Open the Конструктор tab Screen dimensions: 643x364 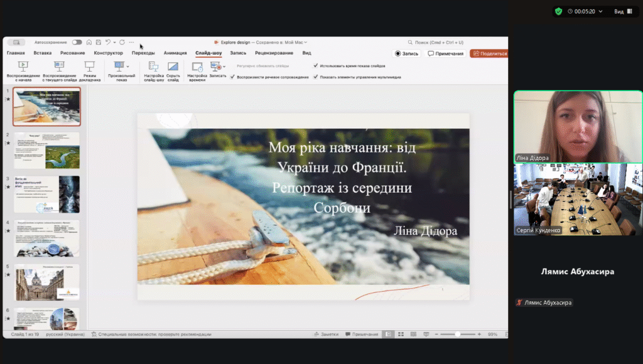(x=108, y=53)
